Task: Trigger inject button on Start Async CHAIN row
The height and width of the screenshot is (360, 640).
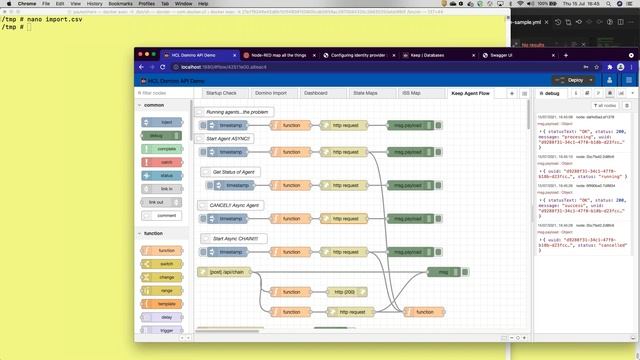Action: click(203, 252)
